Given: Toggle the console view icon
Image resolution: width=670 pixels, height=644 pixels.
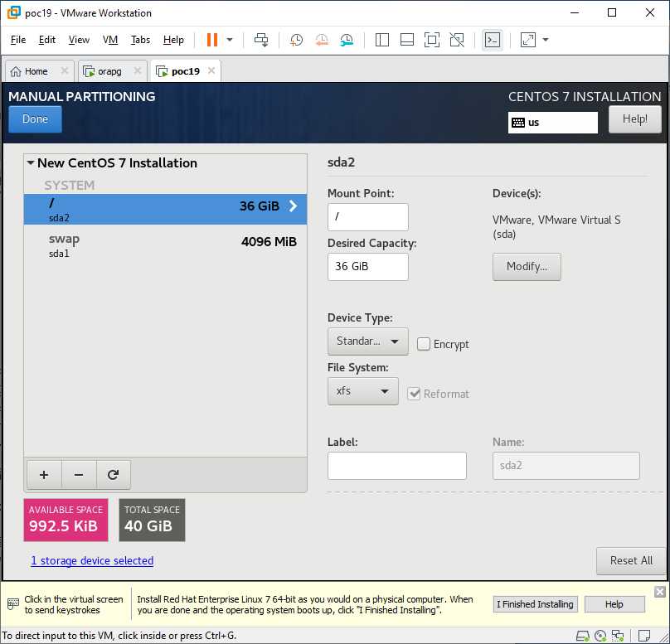Looking at the screenshot, I should (x=493, y=40).
